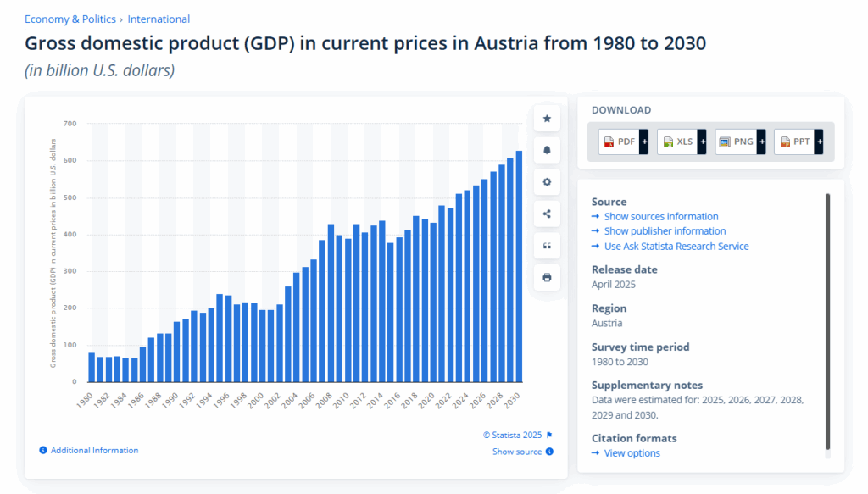
Task: Download the data as XLS
Action: coord(677,142)
